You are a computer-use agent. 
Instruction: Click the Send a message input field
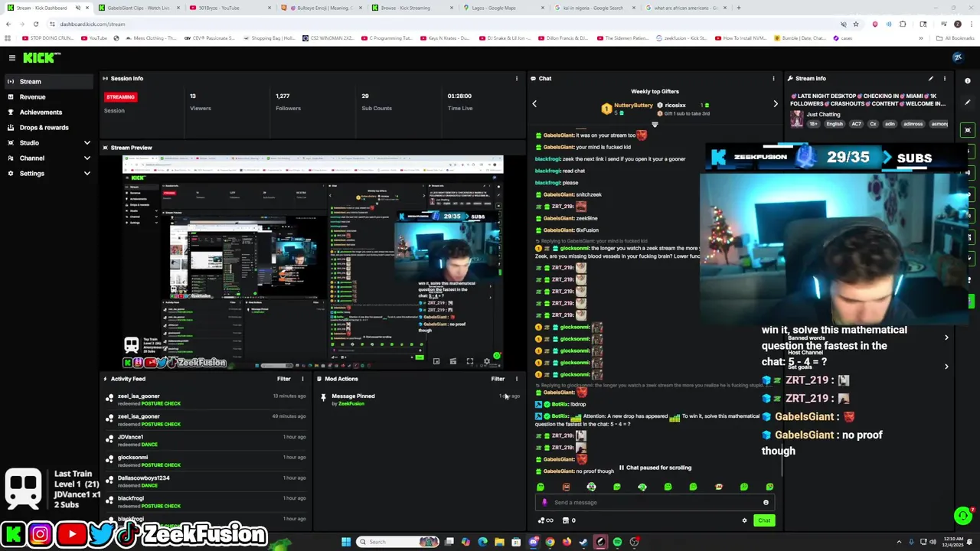655,503
